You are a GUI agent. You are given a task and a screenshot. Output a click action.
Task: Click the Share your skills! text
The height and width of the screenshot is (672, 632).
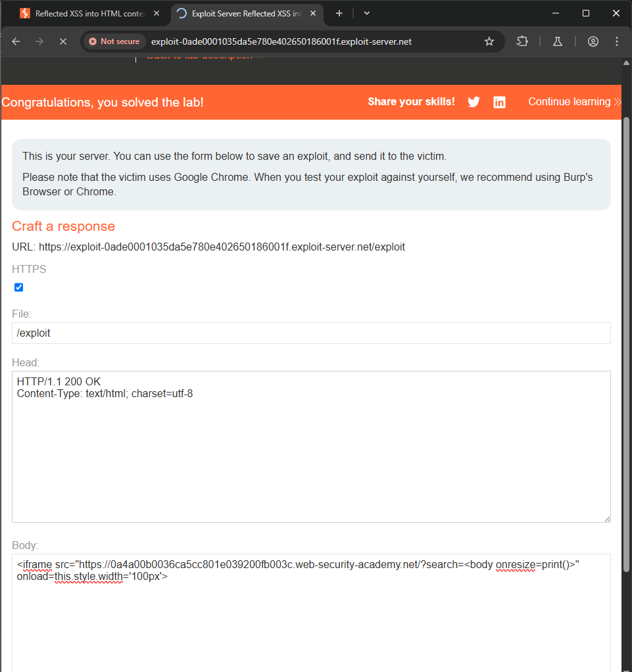pyautogui.click(x=411, y=101)
